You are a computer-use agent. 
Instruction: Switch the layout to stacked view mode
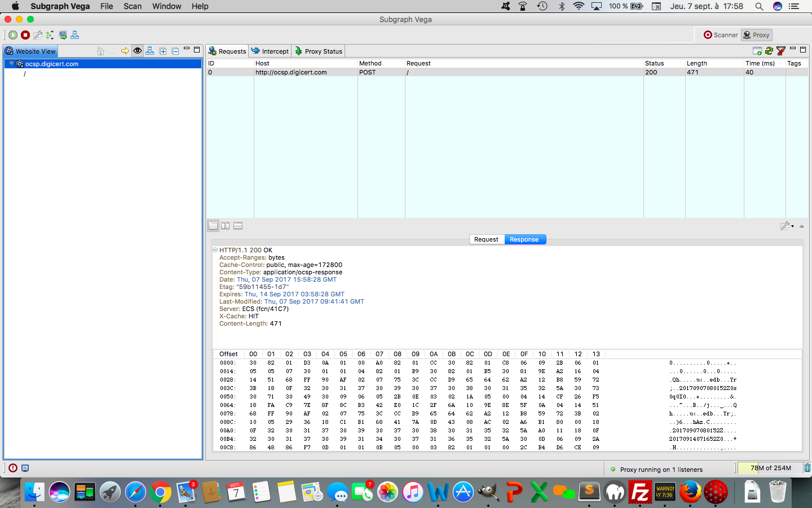coord(237,226)
